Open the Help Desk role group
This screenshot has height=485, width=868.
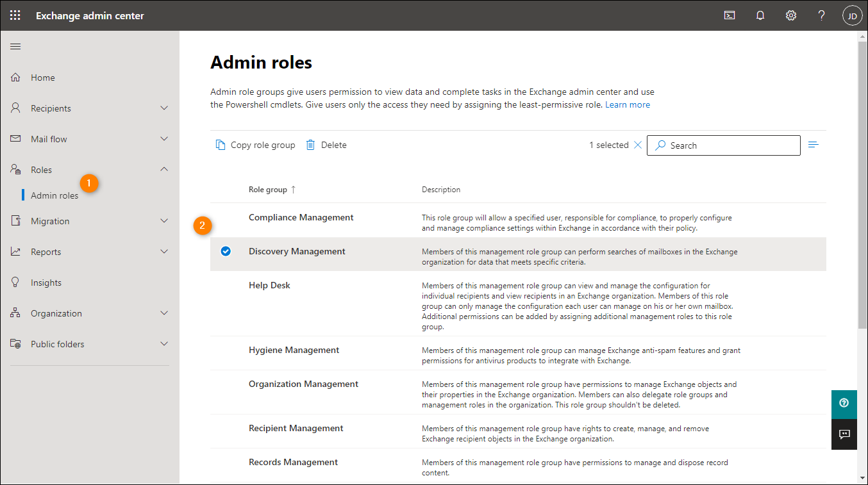pyautogui.click(x=270, y=285)
